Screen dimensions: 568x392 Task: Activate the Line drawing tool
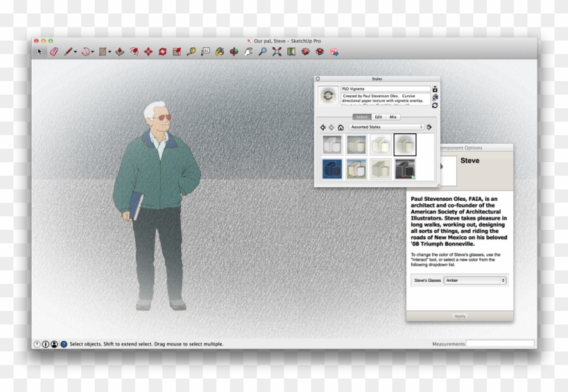68,50
